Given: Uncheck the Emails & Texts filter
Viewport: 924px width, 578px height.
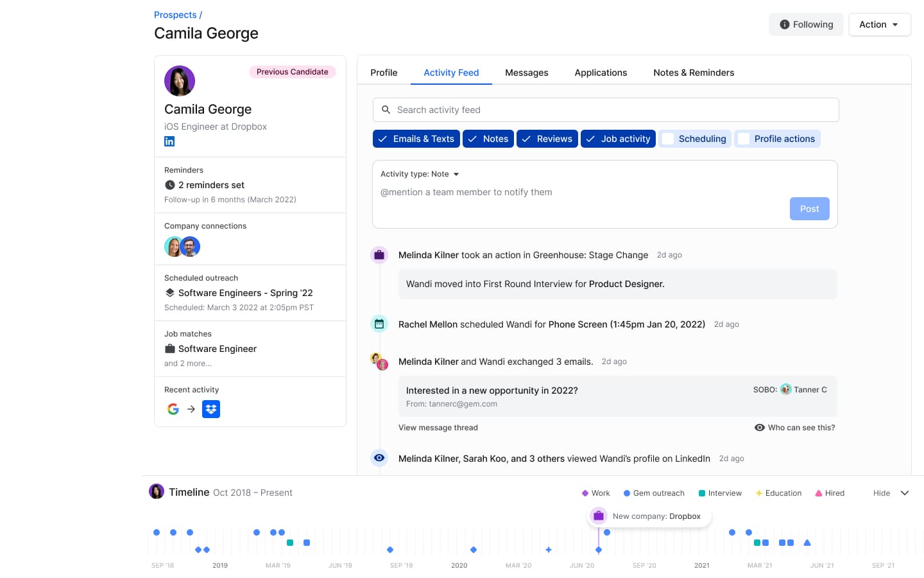Looking at the screenshot, I should (x=383, y=139).
